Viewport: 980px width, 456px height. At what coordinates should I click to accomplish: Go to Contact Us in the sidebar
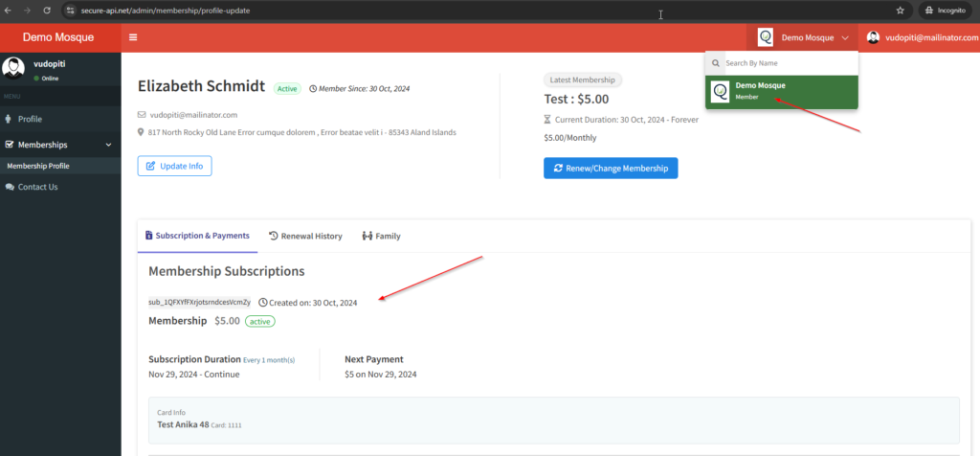pyautogui.click(x=37, y=187)
